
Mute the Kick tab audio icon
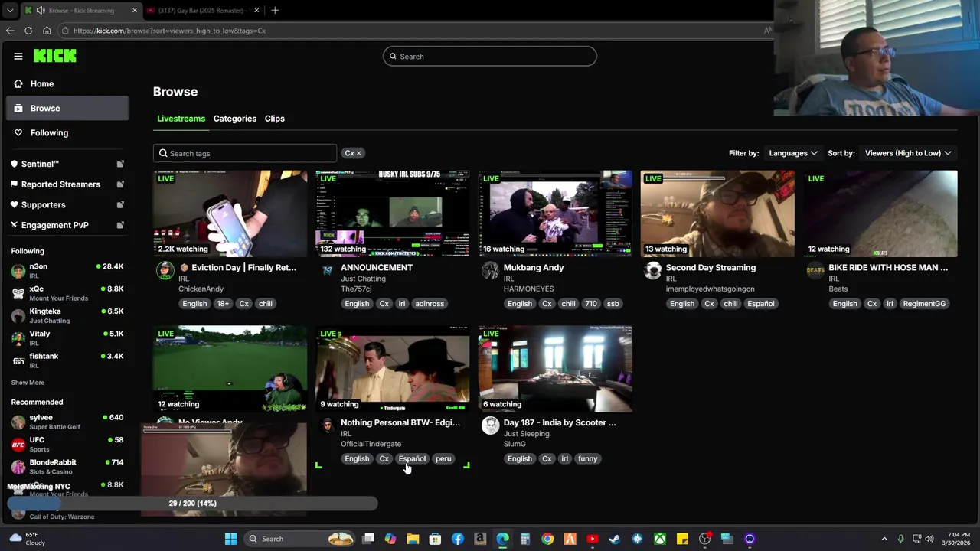tap(41, 11)
